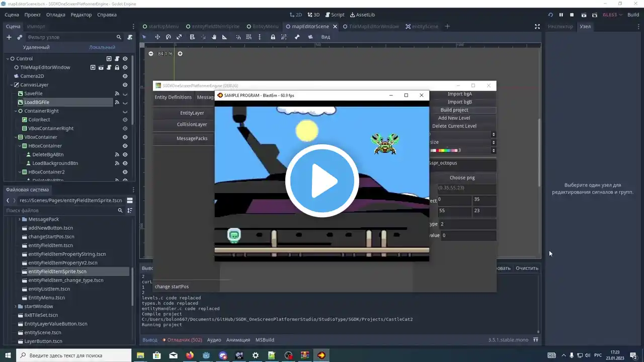Toggle DeleteBgABtn visibility eye
Image resolution: width=644 pixels, height=362 pixels.
[125, 154]
